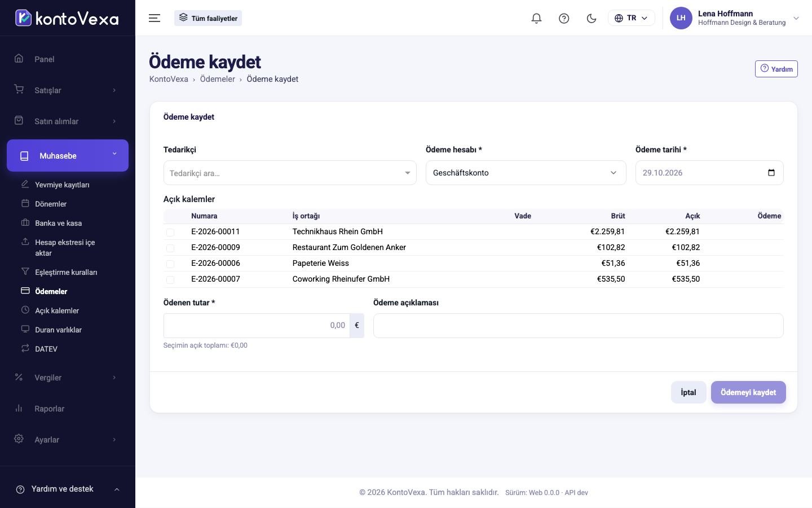Click the İptal button
Image resolution: width=812 pixels, height=508 pixels.
[x=689, y=392]
